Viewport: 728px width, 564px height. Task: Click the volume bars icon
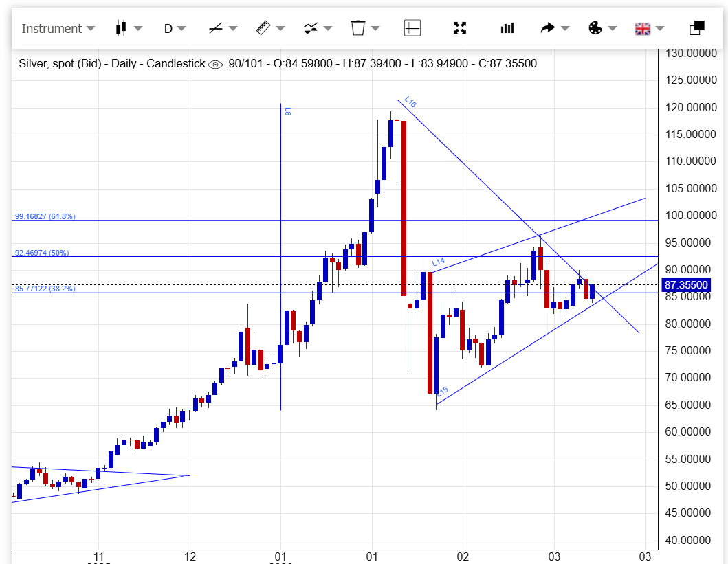coord(507,28)
